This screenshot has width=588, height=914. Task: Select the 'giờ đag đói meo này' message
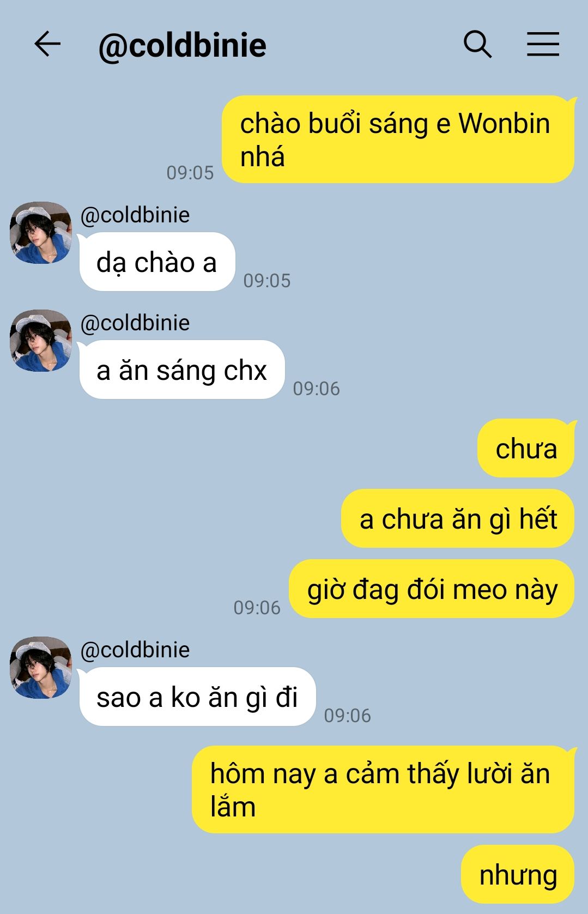432,589
